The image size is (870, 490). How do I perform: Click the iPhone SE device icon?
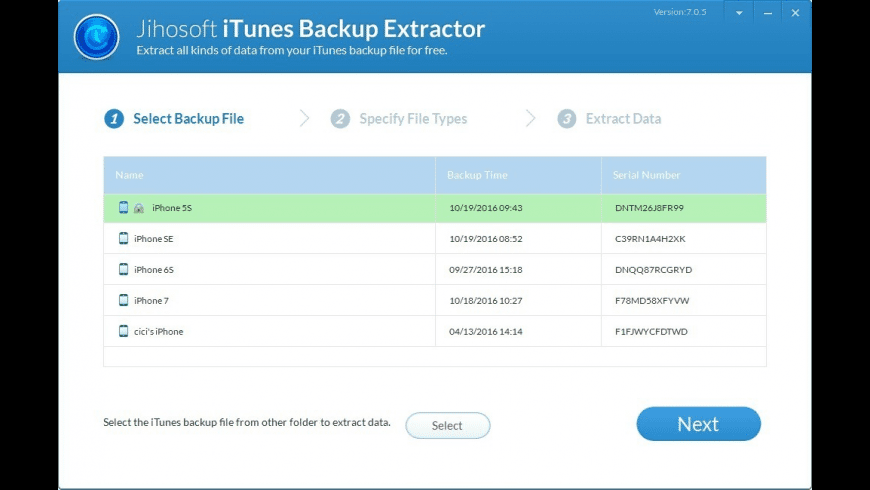click(123, 239)
